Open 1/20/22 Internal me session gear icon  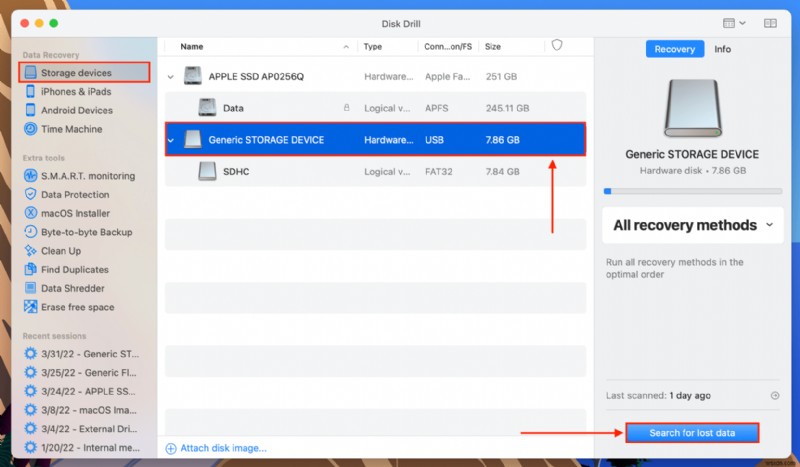click(31, 447)
